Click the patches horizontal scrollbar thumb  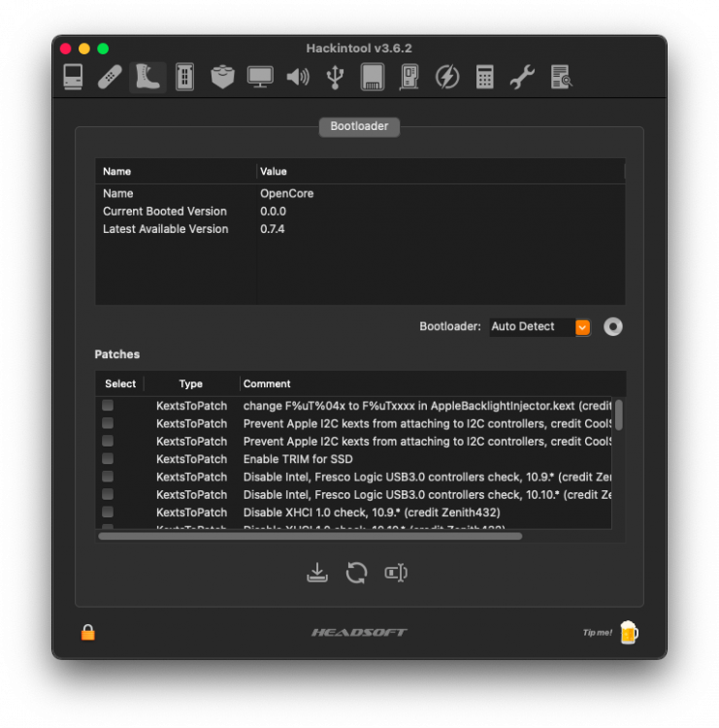tap(310, 536)
